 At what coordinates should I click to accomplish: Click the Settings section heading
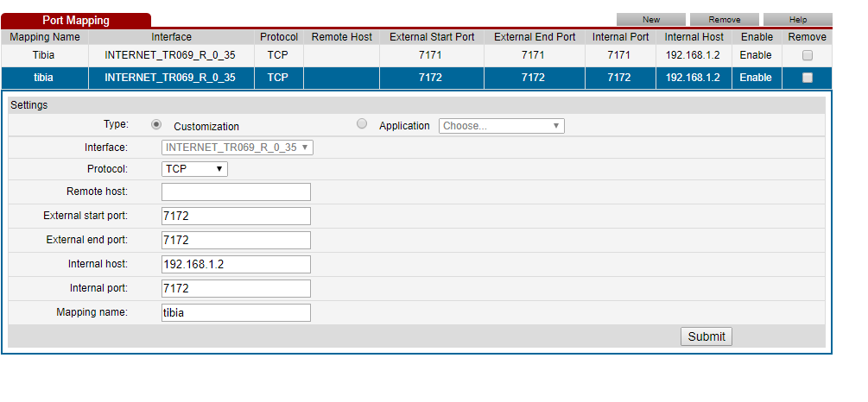(x=29, y=105)
